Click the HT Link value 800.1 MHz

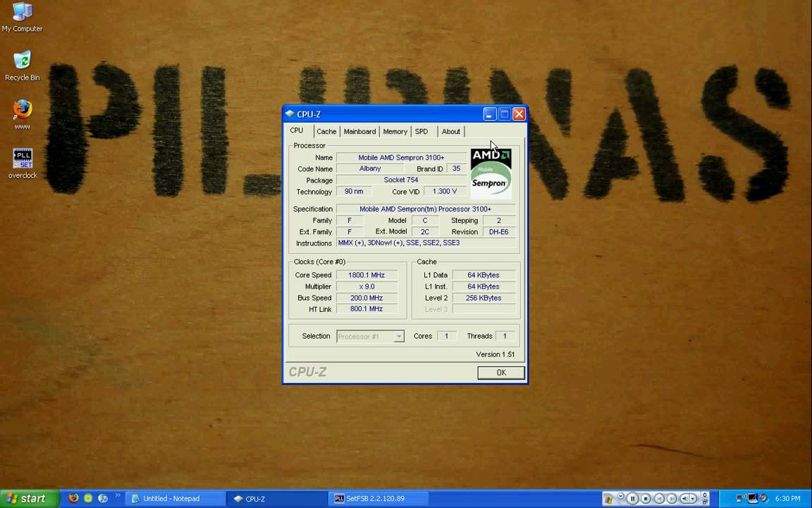(367, 309)
